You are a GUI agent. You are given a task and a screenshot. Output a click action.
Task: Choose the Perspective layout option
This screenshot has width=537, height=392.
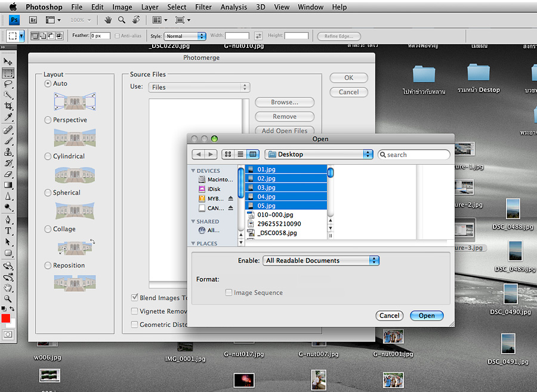point(48,120)
